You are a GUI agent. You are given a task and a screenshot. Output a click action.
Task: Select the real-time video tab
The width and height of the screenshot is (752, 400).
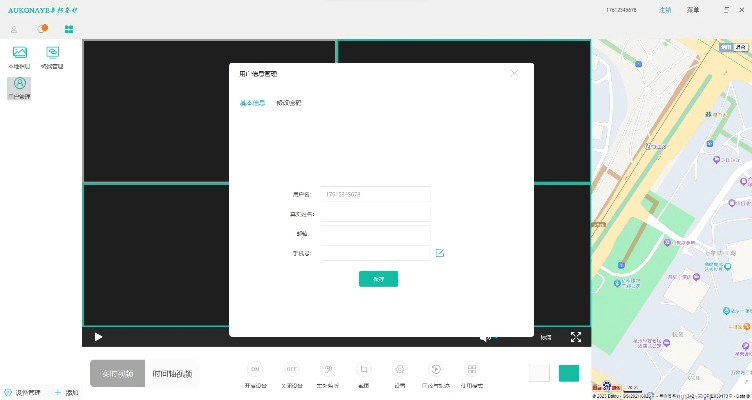click(x=117, y=373)
